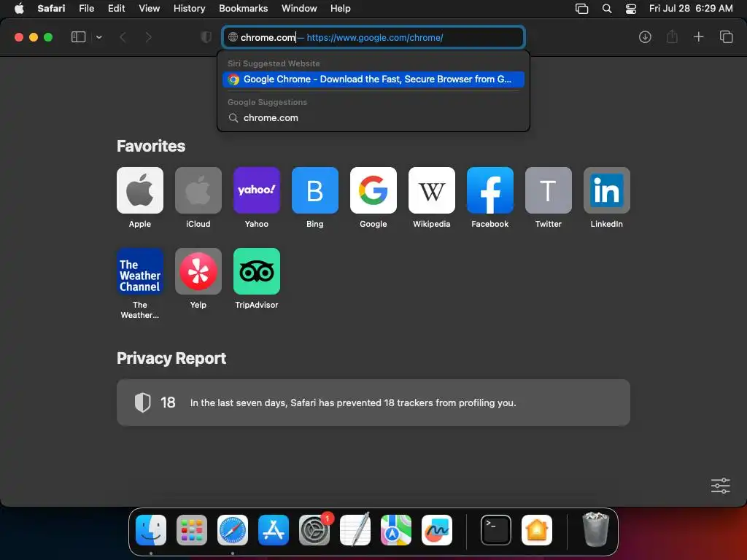Open the File menu
The height and width of the screenshot is (560, 747).
pyautogui.click(x=87, y=9)
